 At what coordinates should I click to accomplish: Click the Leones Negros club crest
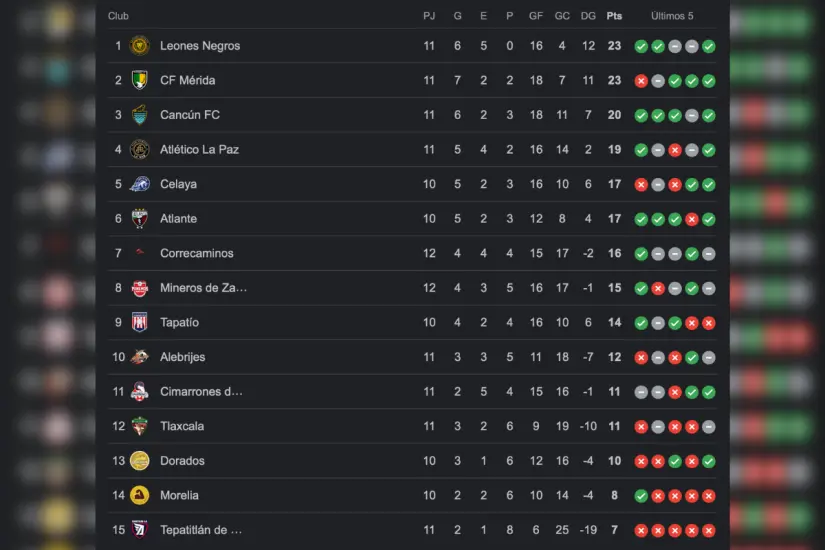pos(139,46)
